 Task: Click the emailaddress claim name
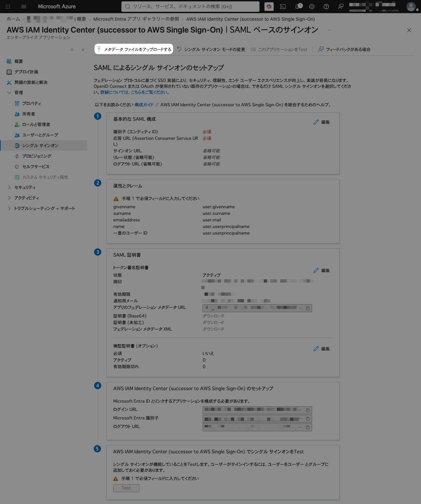coord(127,220)
